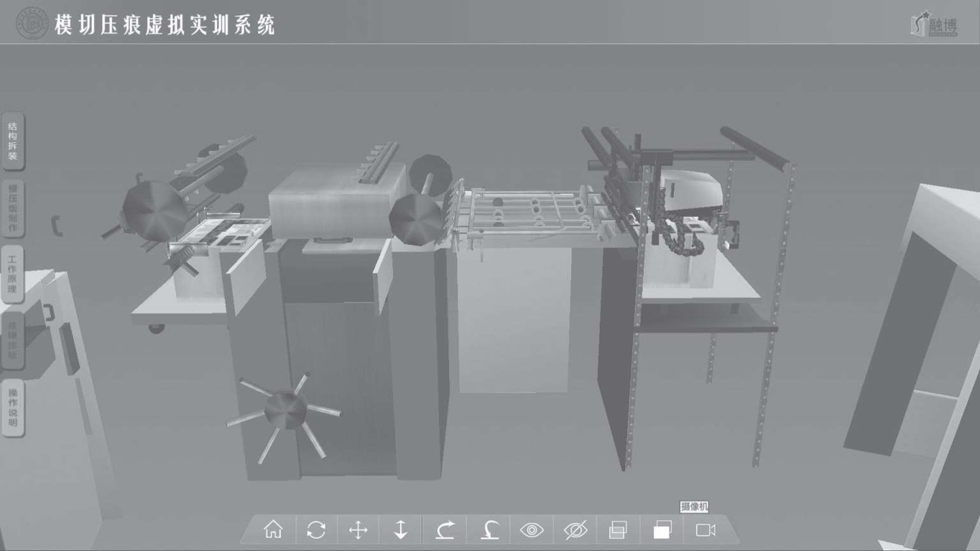The height and width of the screenshot is (551, 980).
Task: Open the 模压版制作 side tab
Action: click(x=13, y=208)
